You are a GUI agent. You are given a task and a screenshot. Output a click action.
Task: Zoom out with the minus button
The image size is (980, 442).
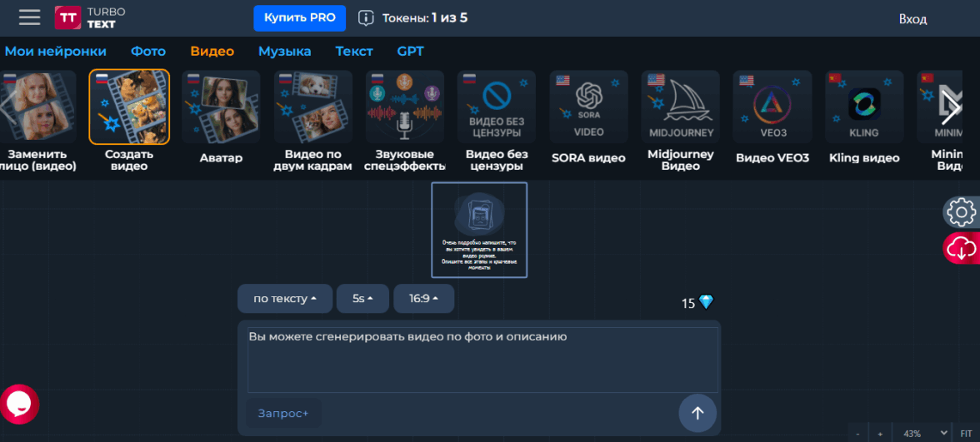pos(858,433)
